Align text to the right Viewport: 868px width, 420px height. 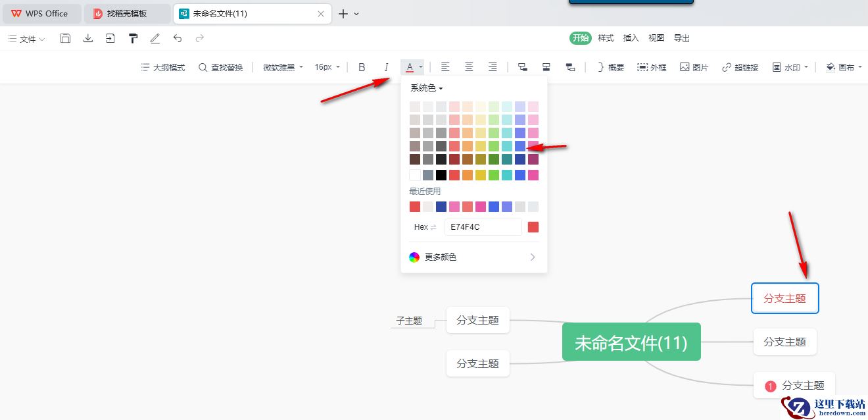493,67
